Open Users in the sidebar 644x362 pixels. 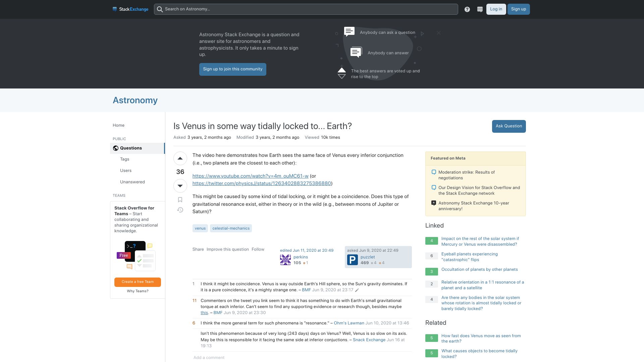(x=126, y=171)
